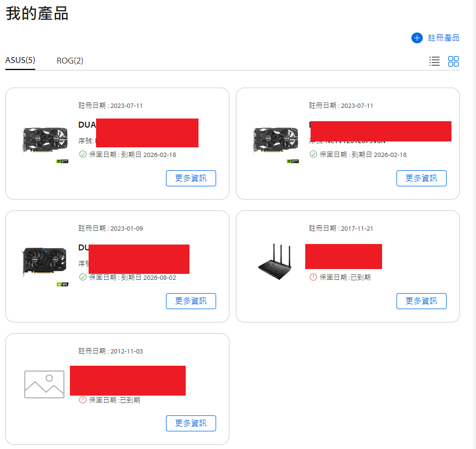This screenshot has height=449, width=476.
Task: Select the ASUS(5) tab
Action: [20, 60]
